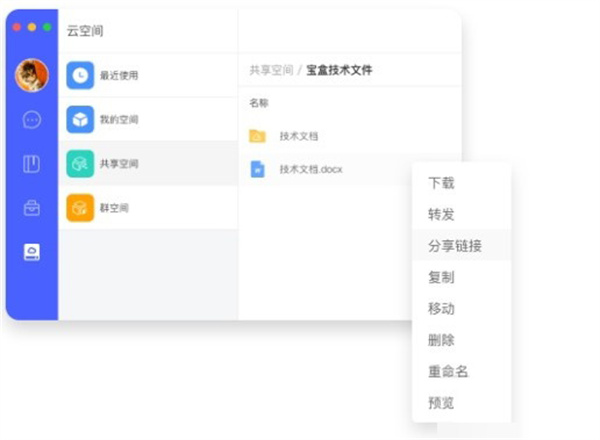This screenshot has width=600, height=440.
Task: Open the briefcase workbench sidebar icon
Action: (32, 208)
